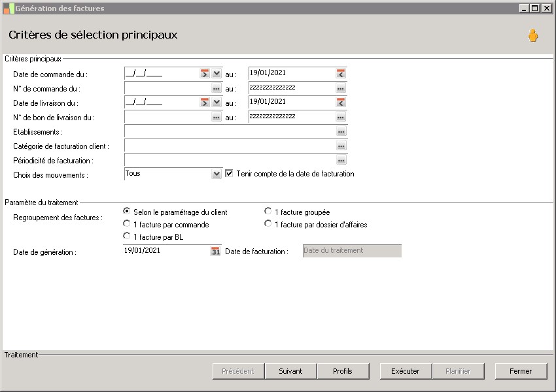Image resolution: width=556 pixels, height=392 pixels.
Task: Click the greyed 'Date du traitement' field
Action: pyautogui.click(x=352, y=251)
